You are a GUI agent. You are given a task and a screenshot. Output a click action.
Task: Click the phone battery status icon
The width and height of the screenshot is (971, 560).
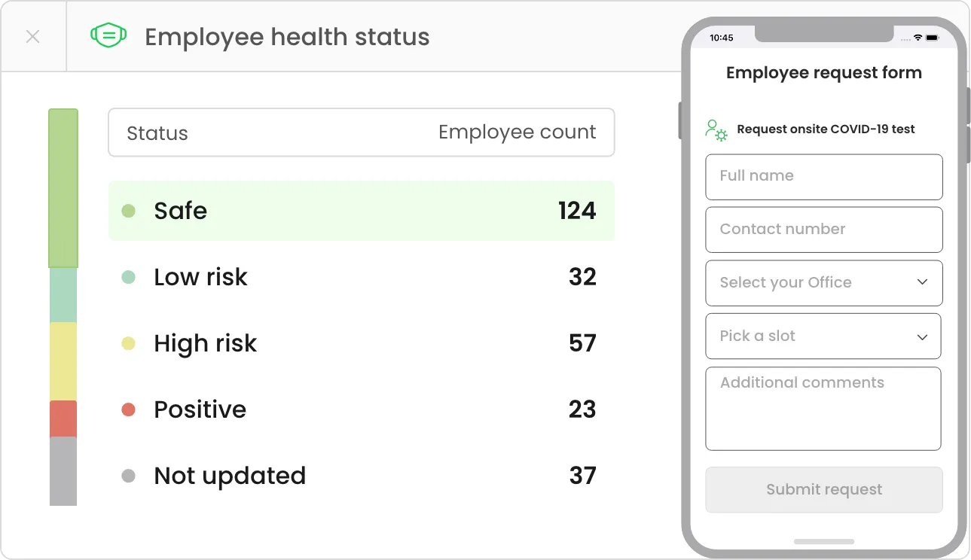click(x=933, y=38)
